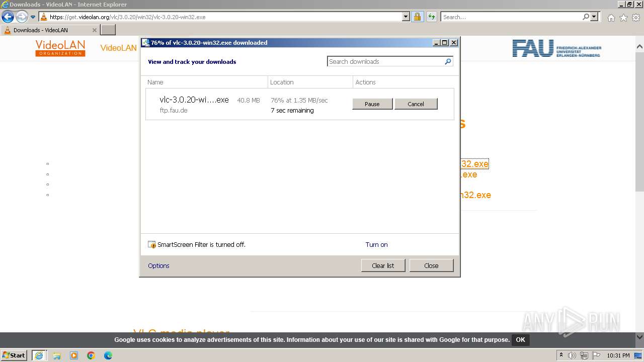644x362 pixels.
Task: Pause the vlc-3.0.20-win32.exe download
Action: tap(372, 104)
